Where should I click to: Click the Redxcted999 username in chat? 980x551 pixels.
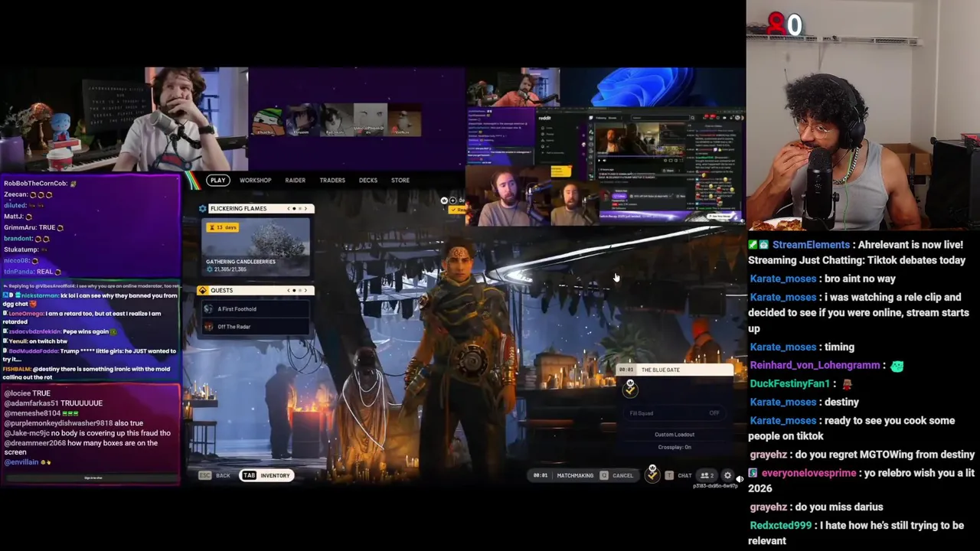tap(780, 526)
